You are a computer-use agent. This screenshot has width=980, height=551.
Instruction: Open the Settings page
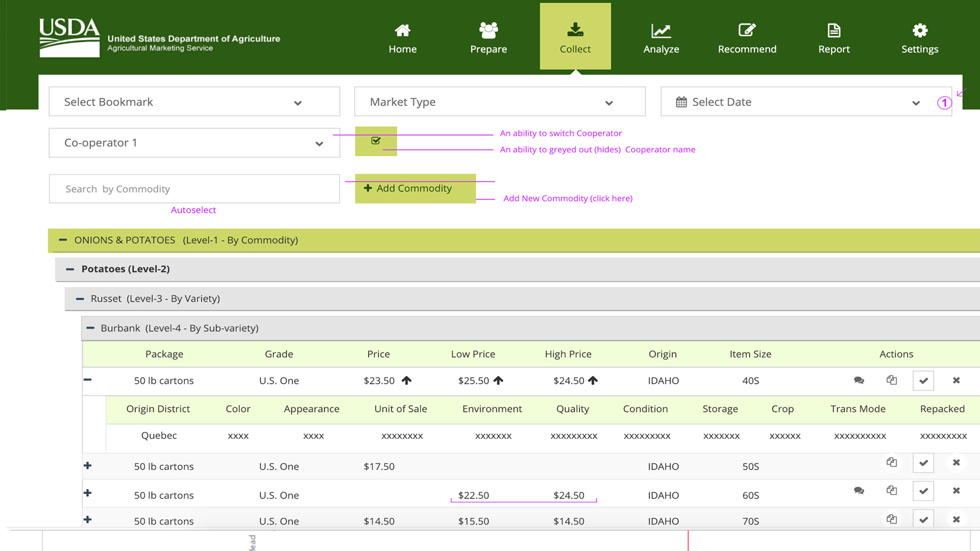[920, 37]
